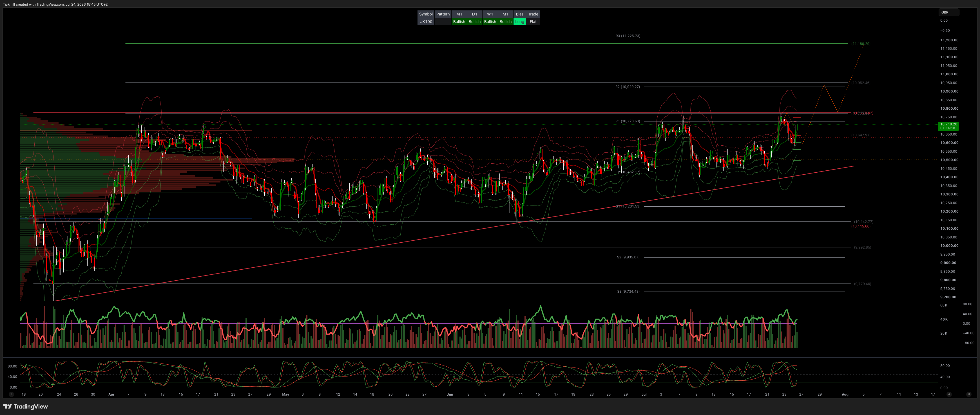Click the Z timezone icon on time axis

coord(12,394)
